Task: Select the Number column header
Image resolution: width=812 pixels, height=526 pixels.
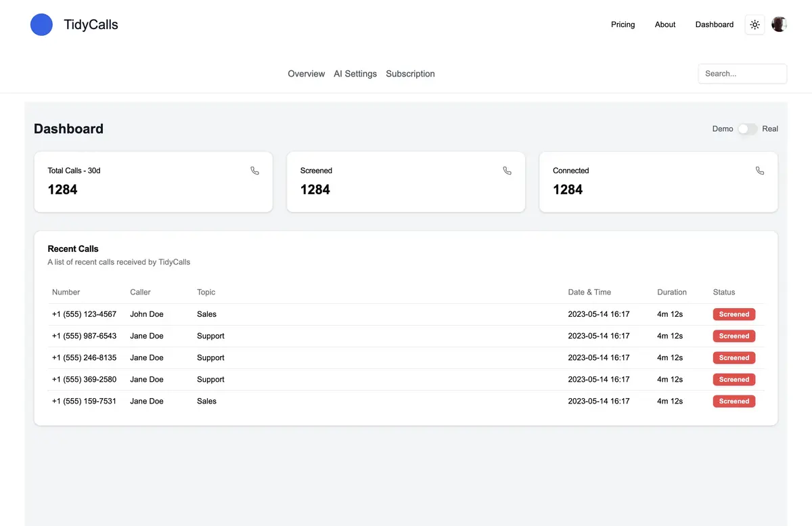Action: pyautogui.click(x=66, y=292)
